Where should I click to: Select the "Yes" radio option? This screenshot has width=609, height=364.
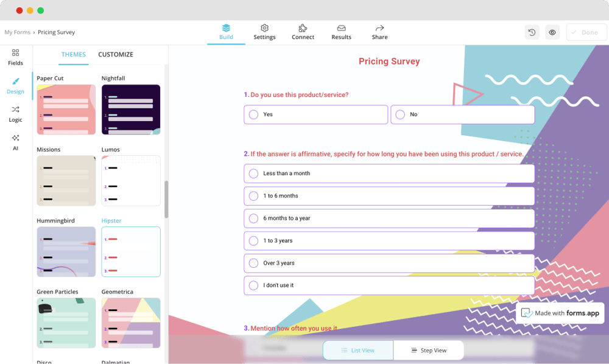[254, 114]
